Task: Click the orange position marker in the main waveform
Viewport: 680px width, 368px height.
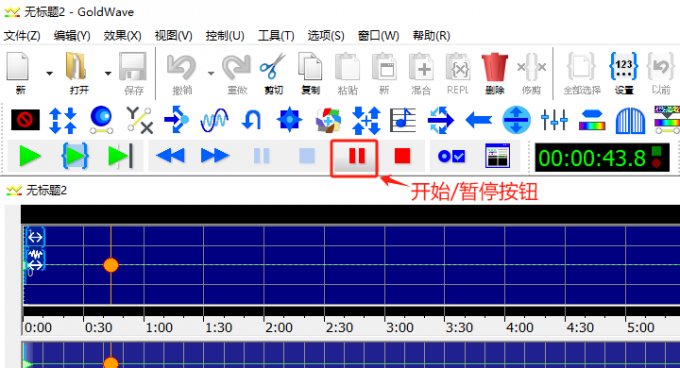Action: pyautogui.click(x=111, y=265)
